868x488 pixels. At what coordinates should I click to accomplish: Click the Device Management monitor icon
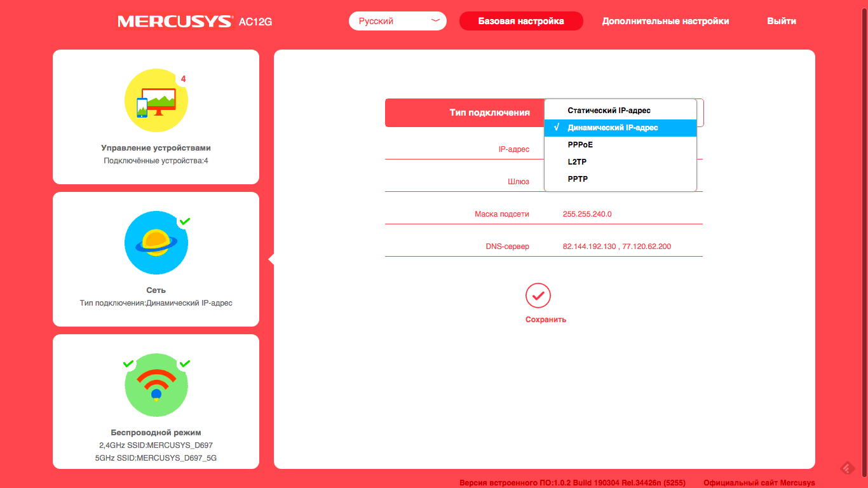156,100
